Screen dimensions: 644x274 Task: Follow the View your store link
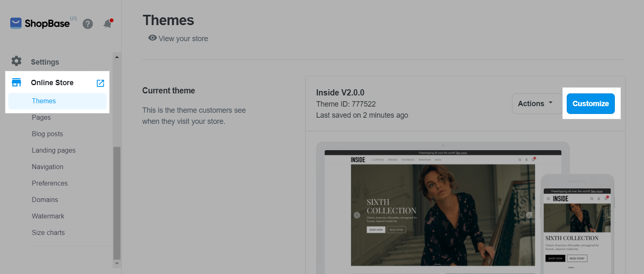point(183,39)
